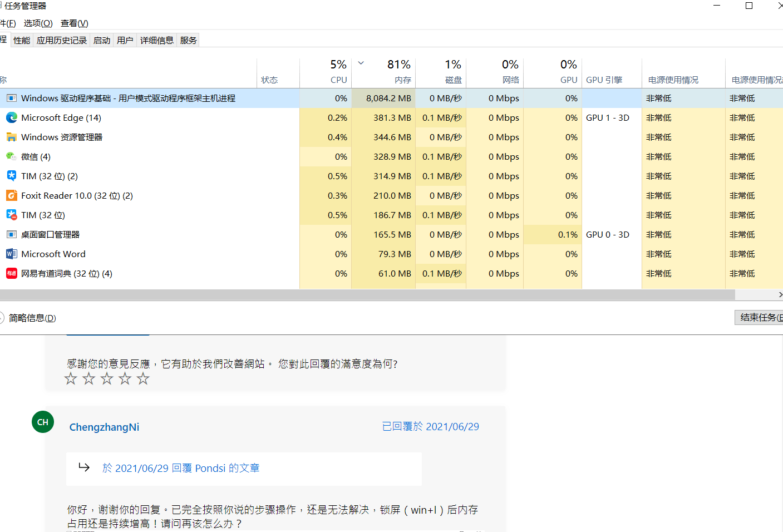Viewport: 783px width, 532px height.
Task: Click the Foxit Reader process icon
Action: (11, 196)
